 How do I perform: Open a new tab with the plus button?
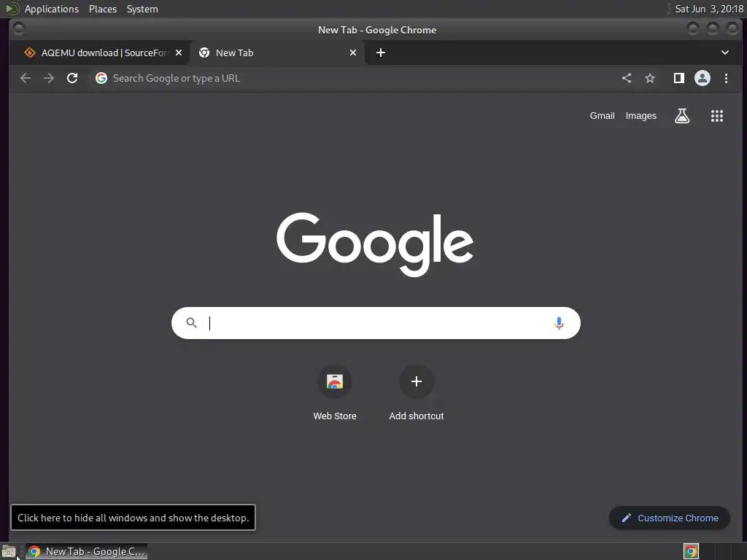[380, 52]
